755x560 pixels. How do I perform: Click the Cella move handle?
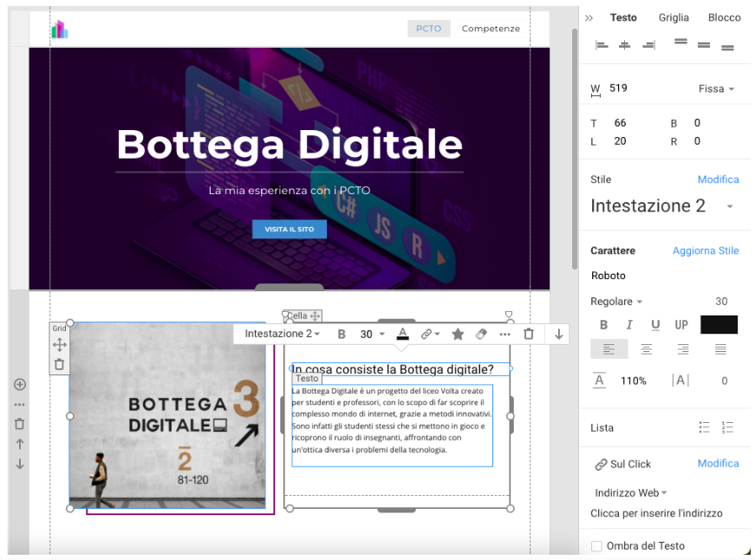pos(316,316)
